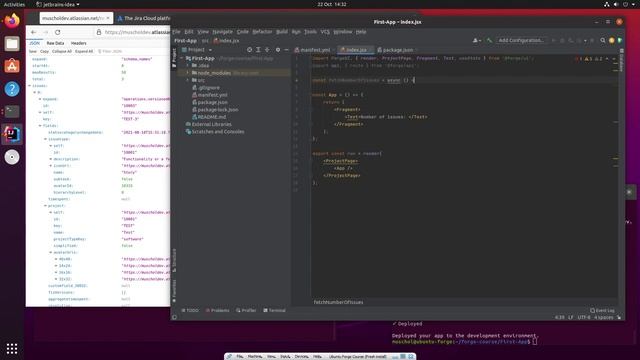Open the Help icon in dock
This screenshot has width=640, height=360.
pyautogui.click(x=12, y=89)
